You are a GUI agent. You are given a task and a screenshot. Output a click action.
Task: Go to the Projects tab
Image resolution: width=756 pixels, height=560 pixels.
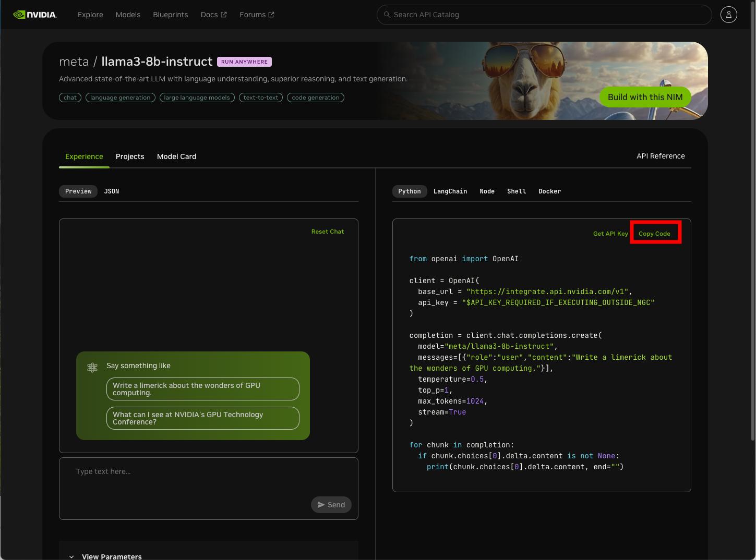click(130, 156)
